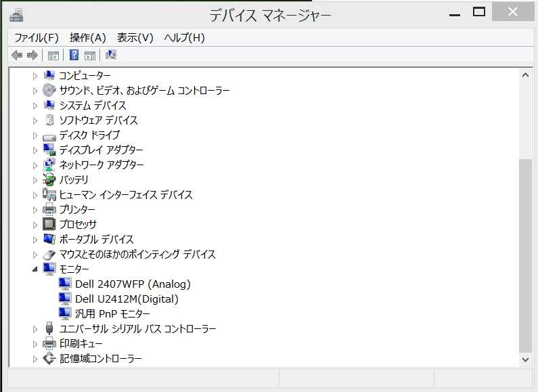Expand the コンピューター node
Image resolution: width=538 pixels, height=392 pixels.
[x=35, y=76]
